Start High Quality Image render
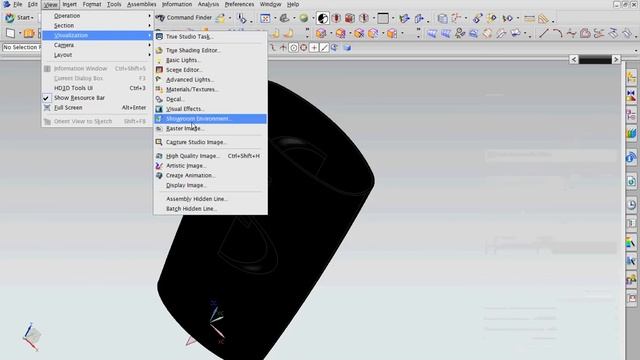640x360 pixels. [210, 156]
